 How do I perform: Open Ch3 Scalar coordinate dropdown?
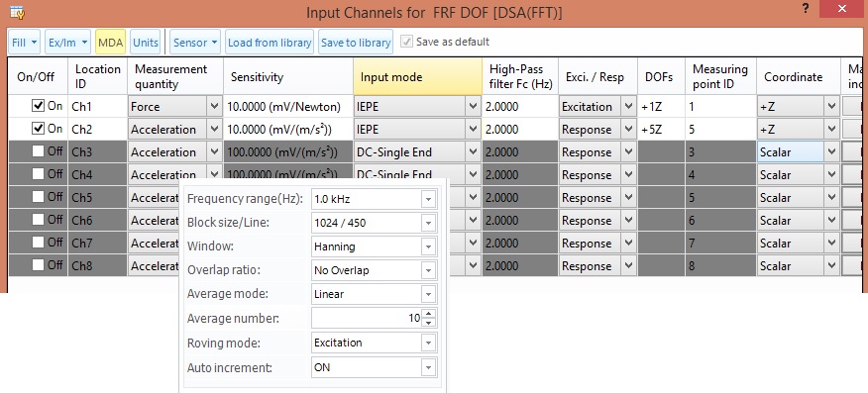click(831, 151)
